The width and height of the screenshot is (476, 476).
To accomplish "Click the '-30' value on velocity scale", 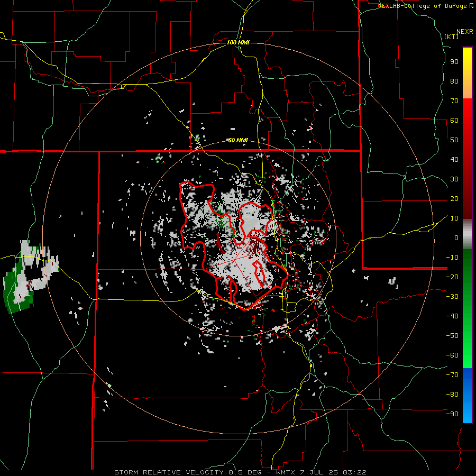I will coord(452,297).
